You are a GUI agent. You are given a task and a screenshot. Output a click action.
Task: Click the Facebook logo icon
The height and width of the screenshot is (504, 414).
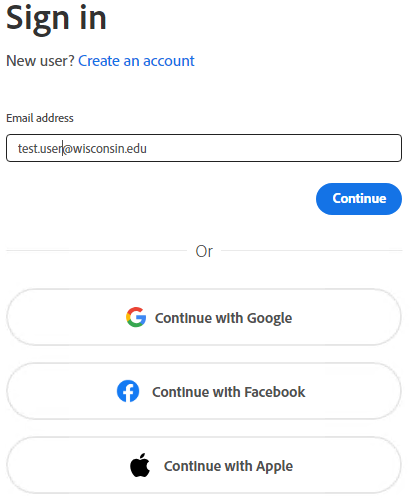click(128, 391)
